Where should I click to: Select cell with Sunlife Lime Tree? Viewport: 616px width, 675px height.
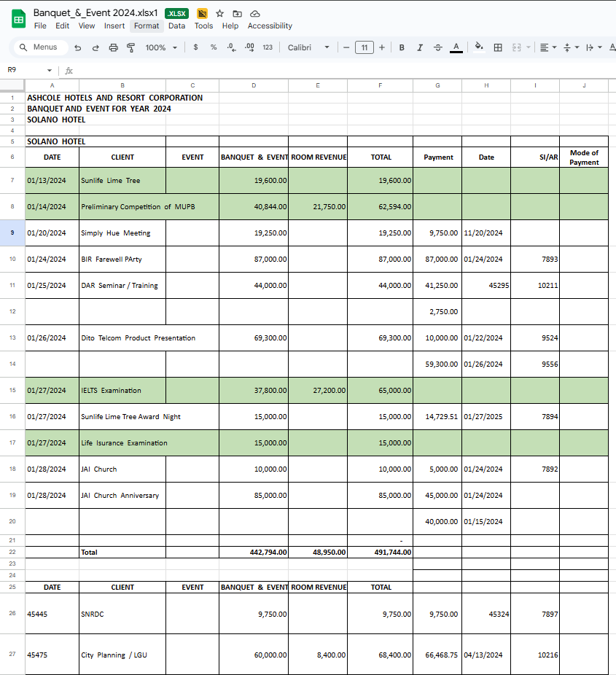coord(122,180)
